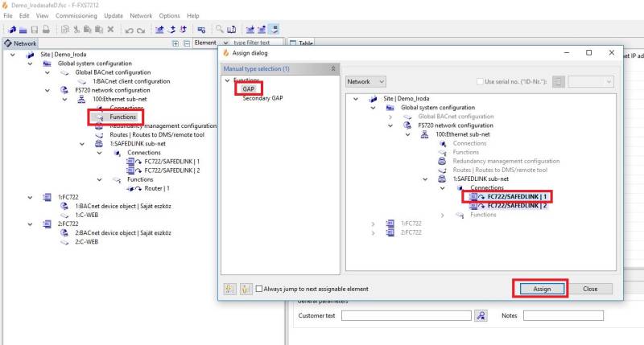
Task: Enable 'Always jump to next assignable element'
Action: 257,289
